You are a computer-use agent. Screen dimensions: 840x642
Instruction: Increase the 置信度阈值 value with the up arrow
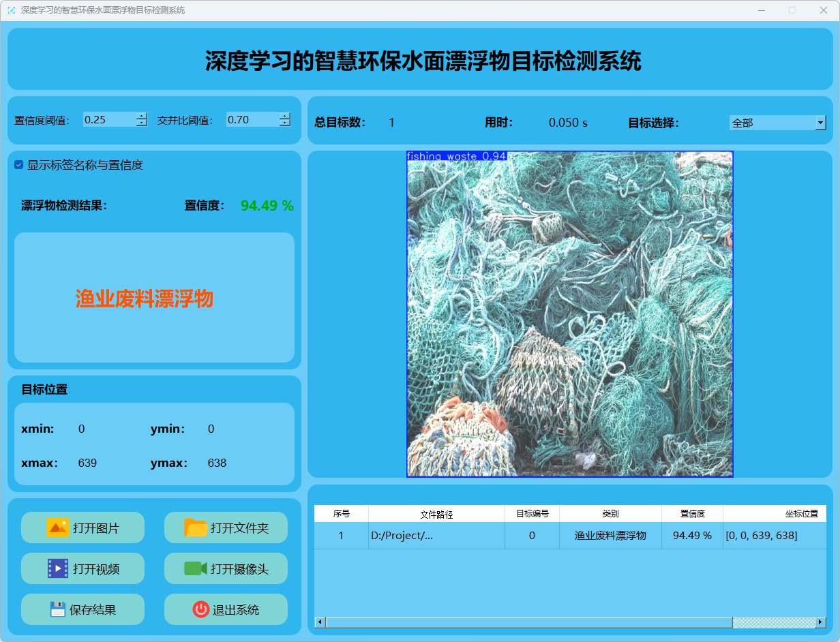(141, 116)
